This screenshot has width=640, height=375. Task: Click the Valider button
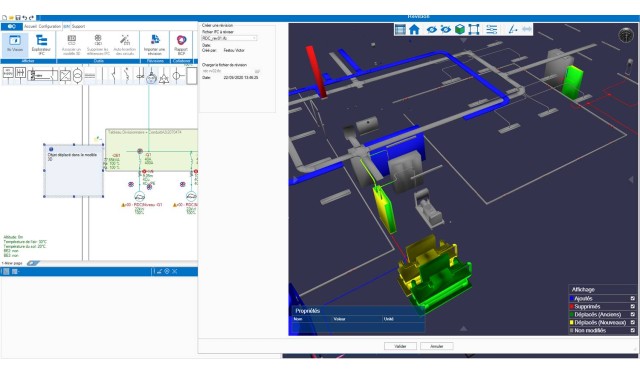coord(400,346)
